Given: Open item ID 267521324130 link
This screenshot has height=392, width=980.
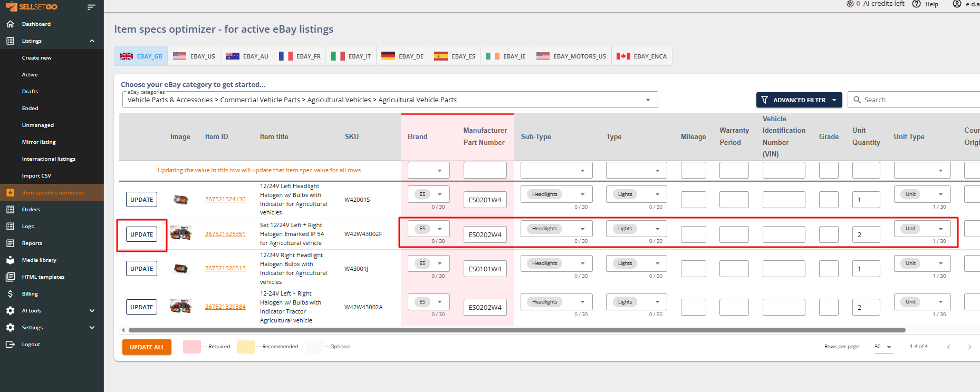Looking at the screenshot, I should click(x=225, y=199).
